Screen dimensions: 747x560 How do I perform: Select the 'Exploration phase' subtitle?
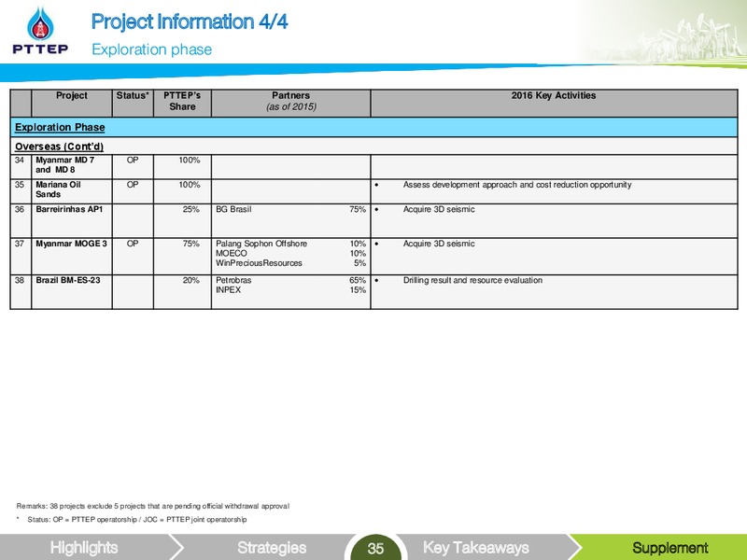(x=152, y=49)
